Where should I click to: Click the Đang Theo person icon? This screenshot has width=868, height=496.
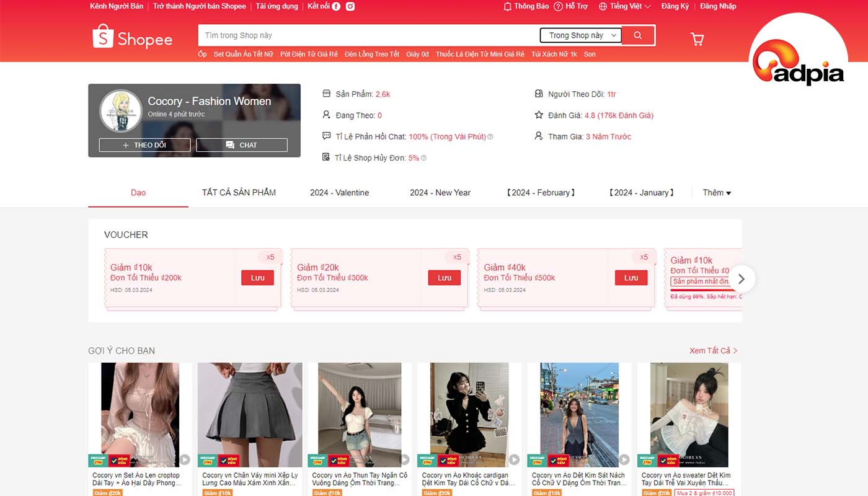coord(327,115)
